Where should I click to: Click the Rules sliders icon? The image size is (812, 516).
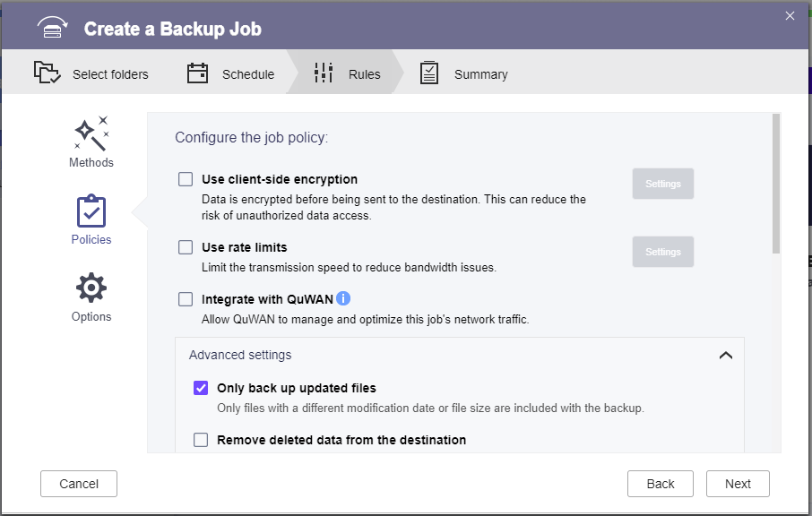(324, 73)
